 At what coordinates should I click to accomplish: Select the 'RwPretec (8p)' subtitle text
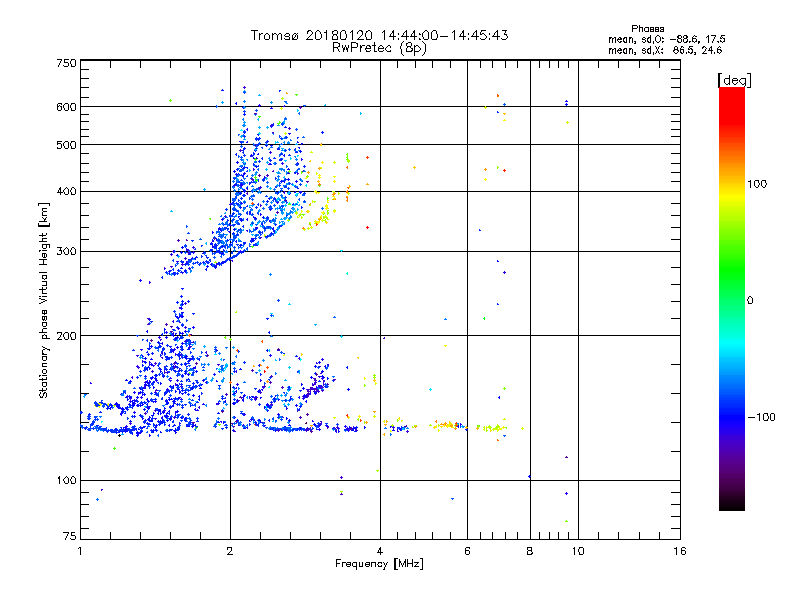[379, 48]
